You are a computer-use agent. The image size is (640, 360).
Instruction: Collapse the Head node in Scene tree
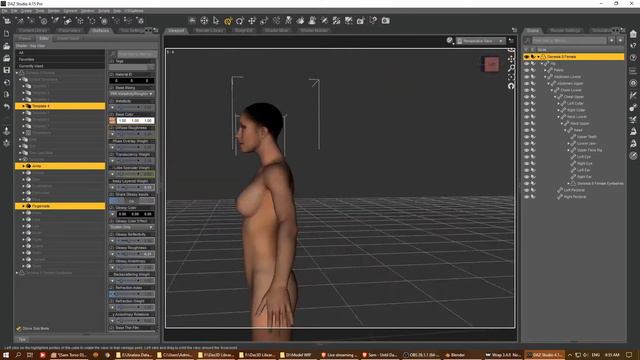[x=565, y=130]
